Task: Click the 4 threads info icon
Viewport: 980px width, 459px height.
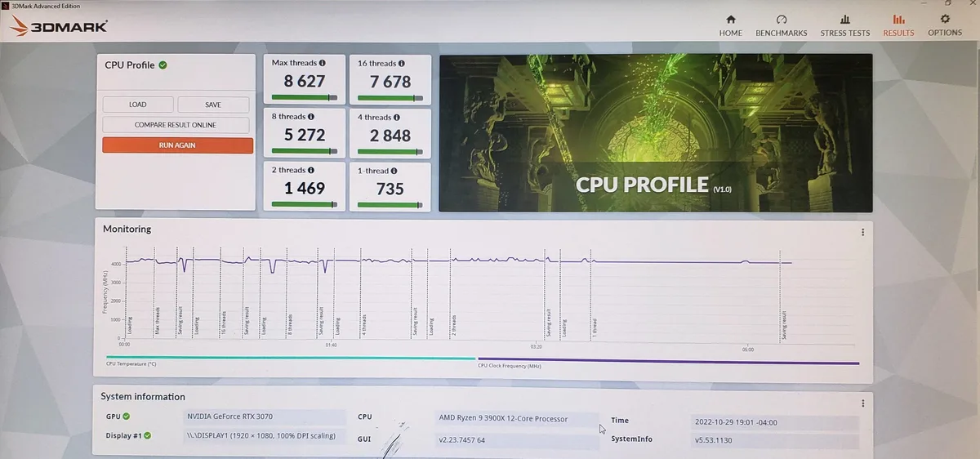Action: (398, 117)
